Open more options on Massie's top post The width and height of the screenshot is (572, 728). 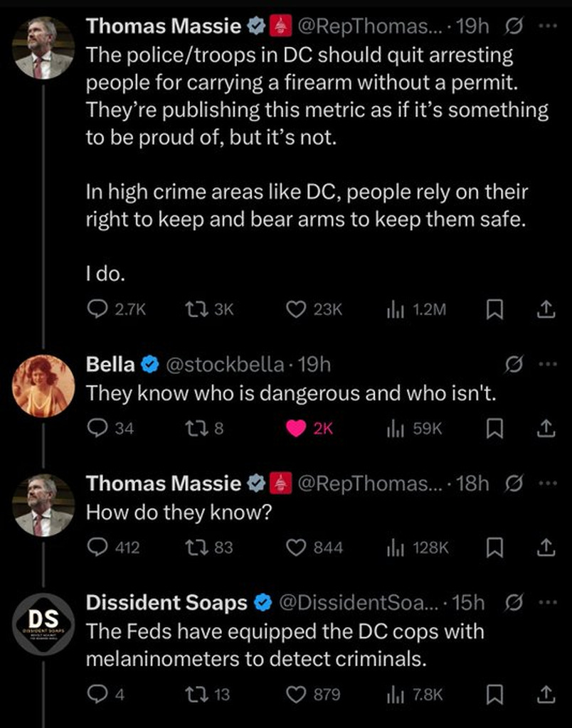(x=545, y=26)
